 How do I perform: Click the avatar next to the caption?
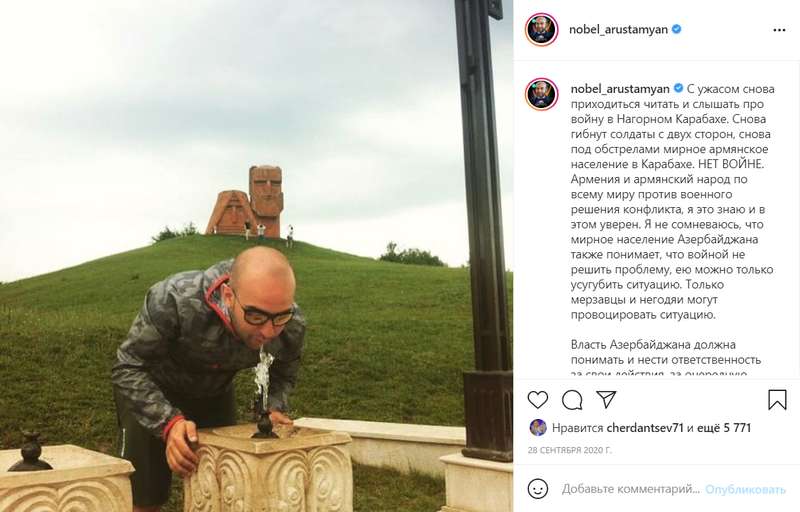pyautogui.click(x=542, y=94)
